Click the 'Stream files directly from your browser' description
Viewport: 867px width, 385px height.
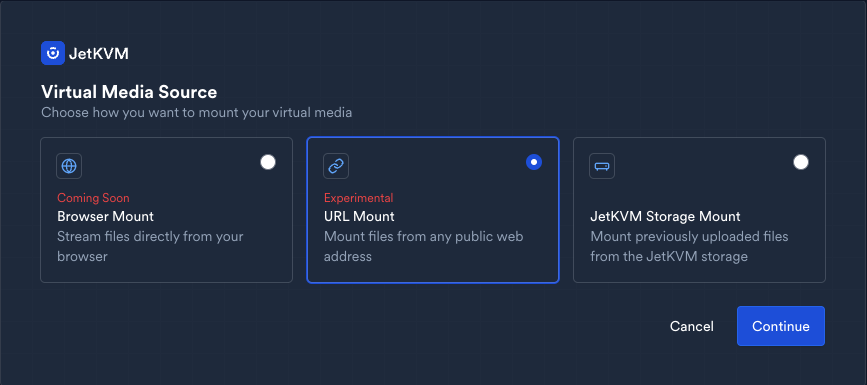pos(150,247)
